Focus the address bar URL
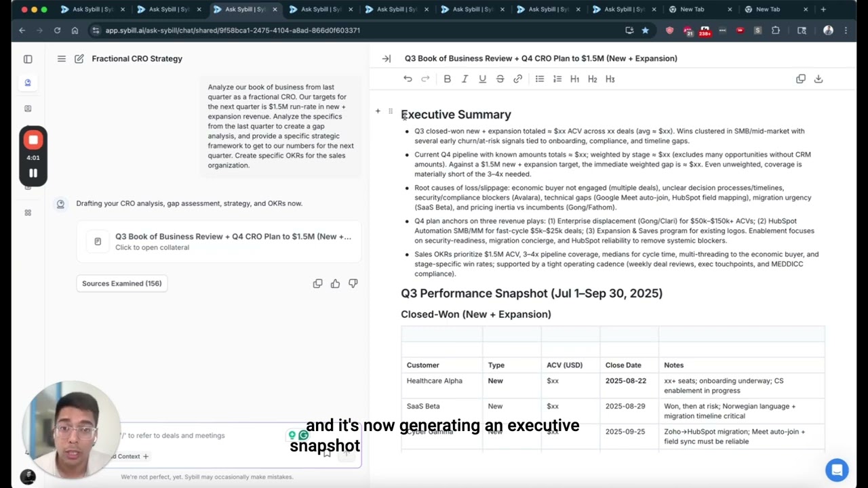The height and width of the screenshot is (488, 868). click(x=233, y=30)
